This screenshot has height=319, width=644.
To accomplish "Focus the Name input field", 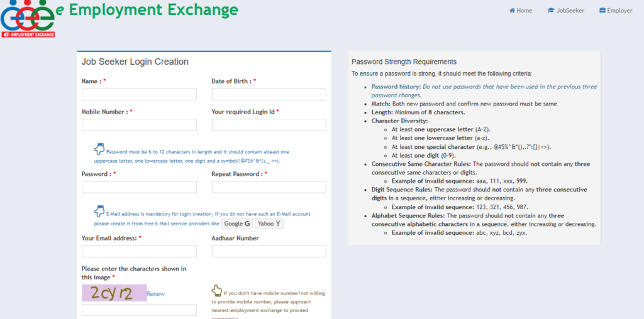I will [139, 94].
